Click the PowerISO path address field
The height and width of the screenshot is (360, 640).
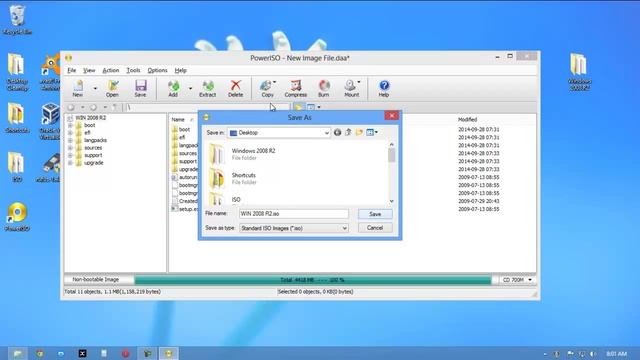point(207,107)
